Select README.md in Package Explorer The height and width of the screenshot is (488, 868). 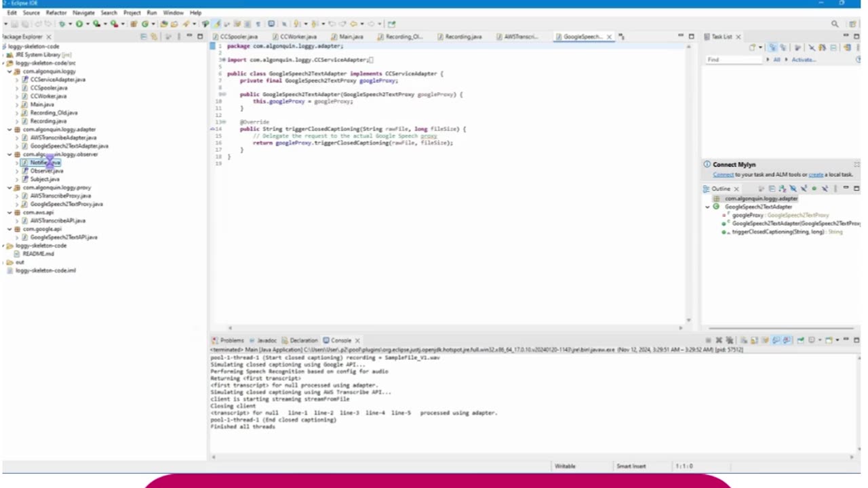tap(38, 254)
